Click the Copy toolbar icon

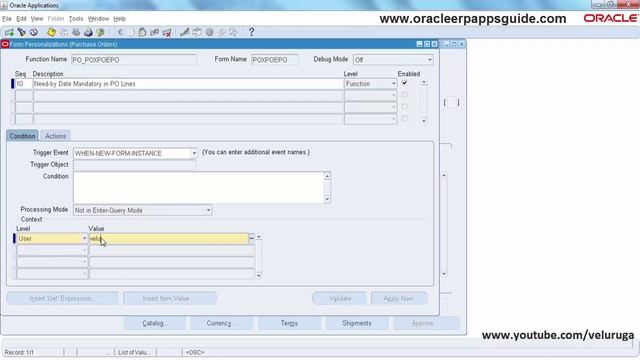click(131, 32)
